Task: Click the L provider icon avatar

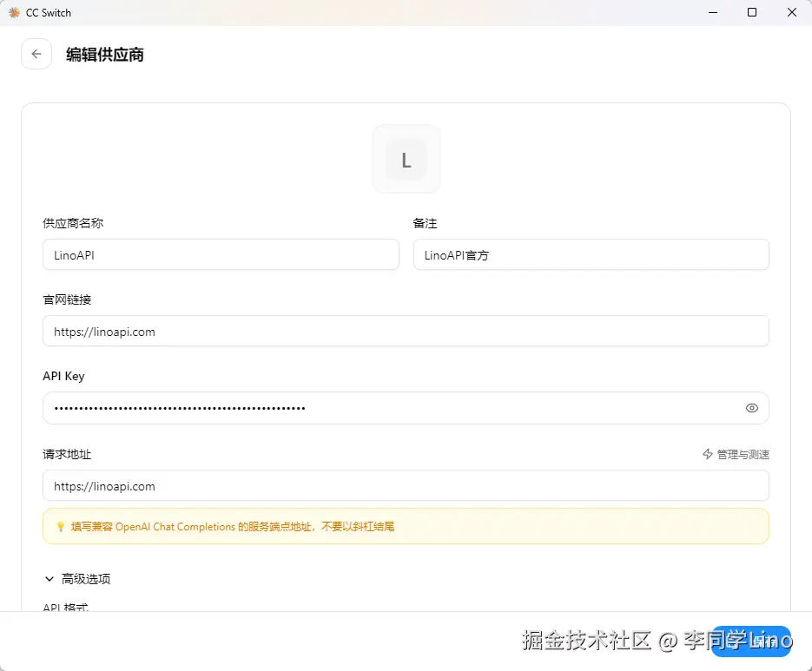Action: [406, 159]
